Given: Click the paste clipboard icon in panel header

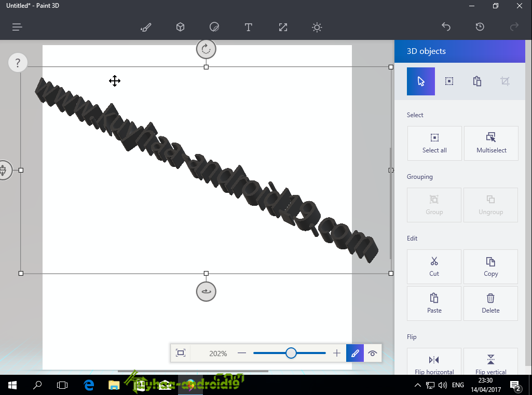Looking at the screenshot, I should coord(477,81).
